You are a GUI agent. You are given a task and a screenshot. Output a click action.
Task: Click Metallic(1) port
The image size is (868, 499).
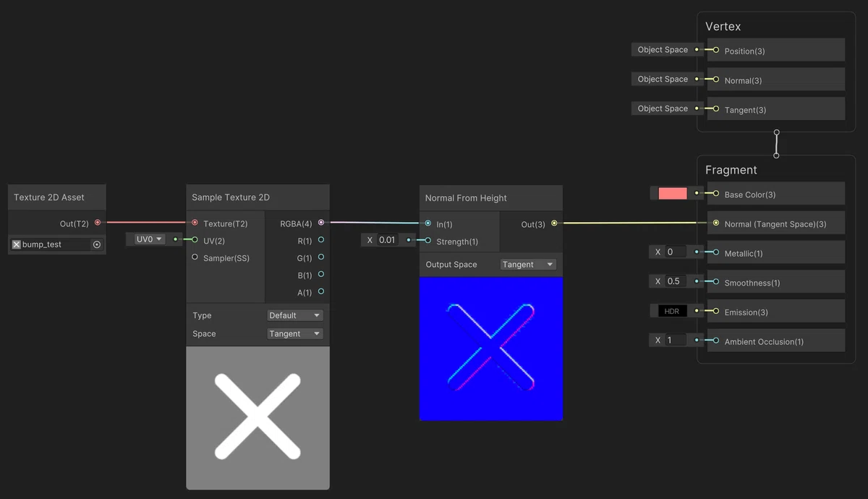click(x=715, y=252)
